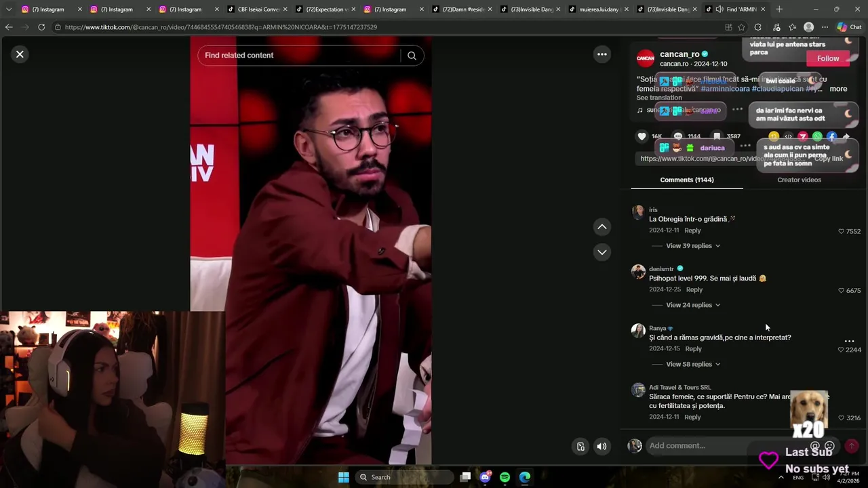Mute the tab via Find 'ARMIN speaker icon

click(718, 9)
